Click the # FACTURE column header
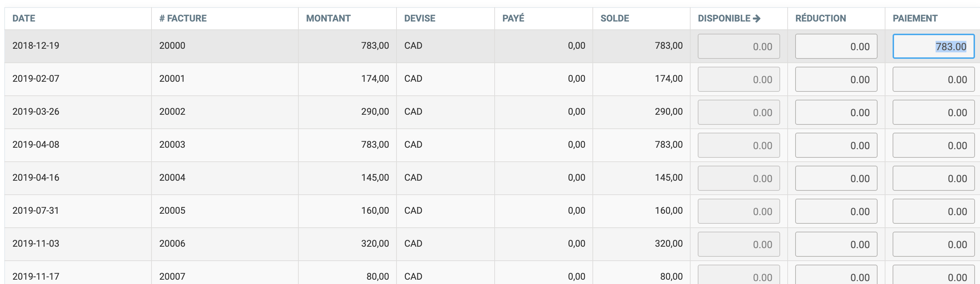 [183, 18]
